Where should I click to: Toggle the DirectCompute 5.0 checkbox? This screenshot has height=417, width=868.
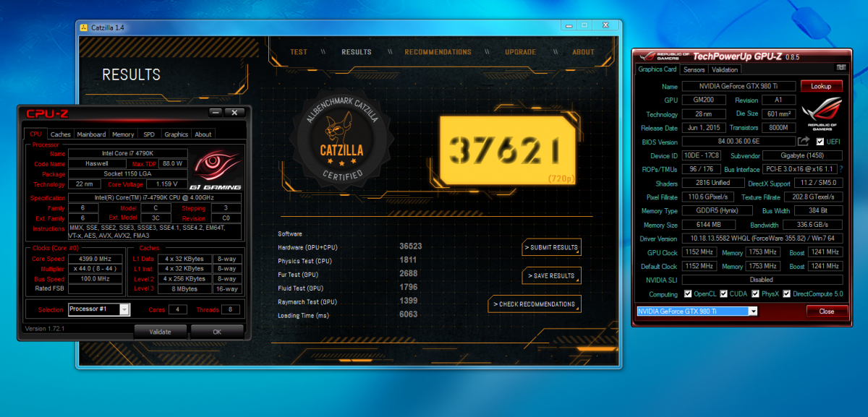(787, 294)
